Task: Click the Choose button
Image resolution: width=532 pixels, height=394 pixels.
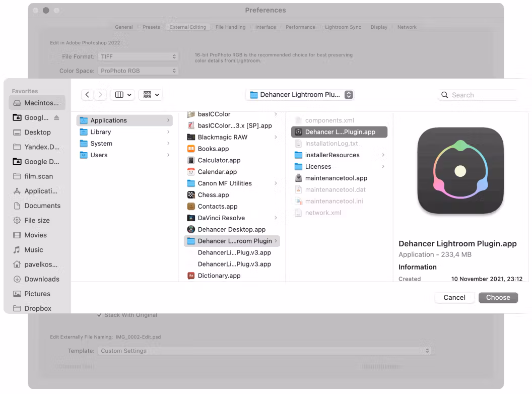Action: coord(498,297)
